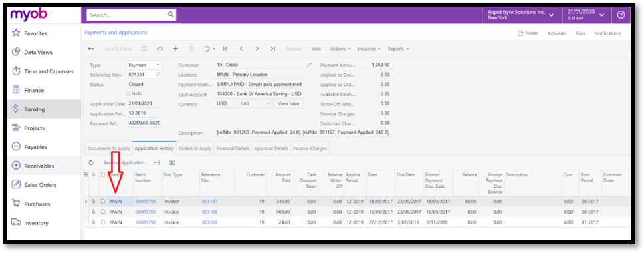This screenshot has width=644, height=253.
Task: Click pencil edit icon beside Customer field
Action: click(x=309, y=65)
